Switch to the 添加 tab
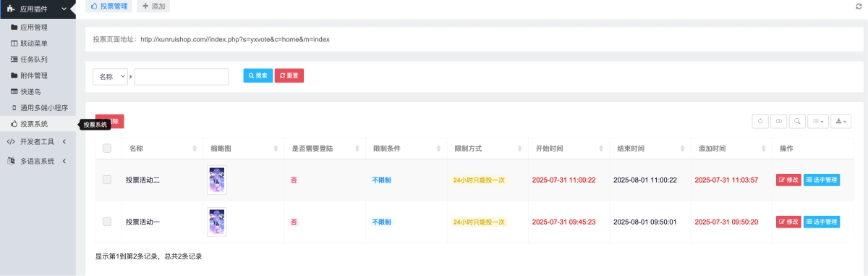 pos(153,6)
